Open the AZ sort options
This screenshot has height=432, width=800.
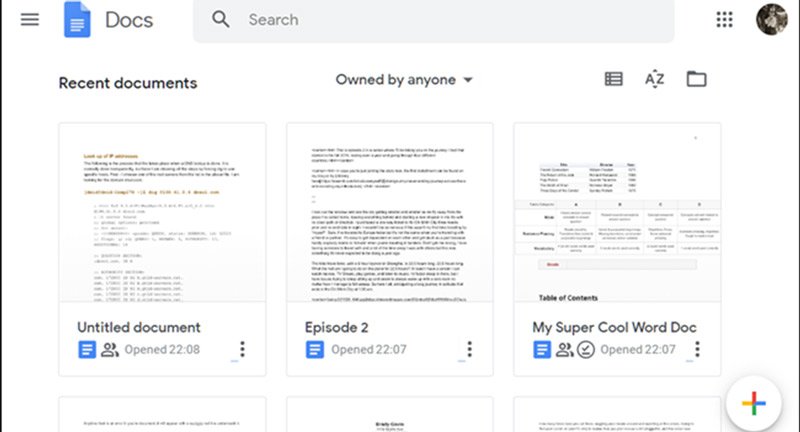[654, 80]
